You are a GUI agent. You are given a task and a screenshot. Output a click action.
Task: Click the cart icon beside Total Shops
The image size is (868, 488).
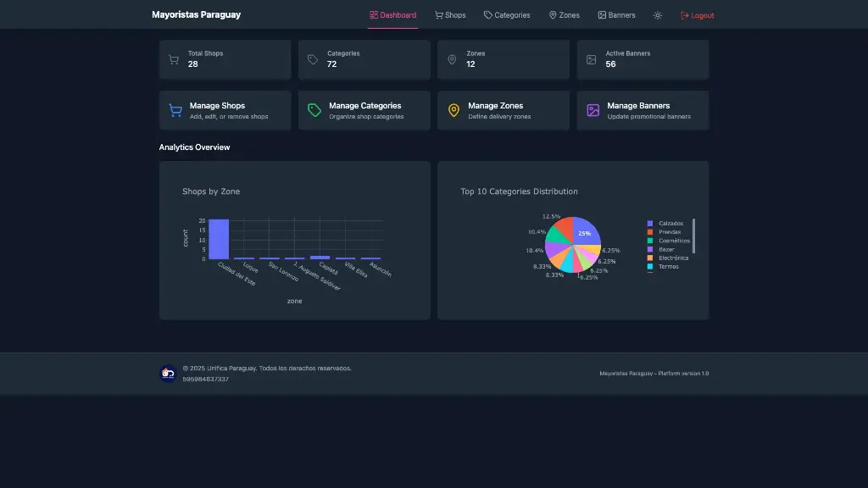174,59
